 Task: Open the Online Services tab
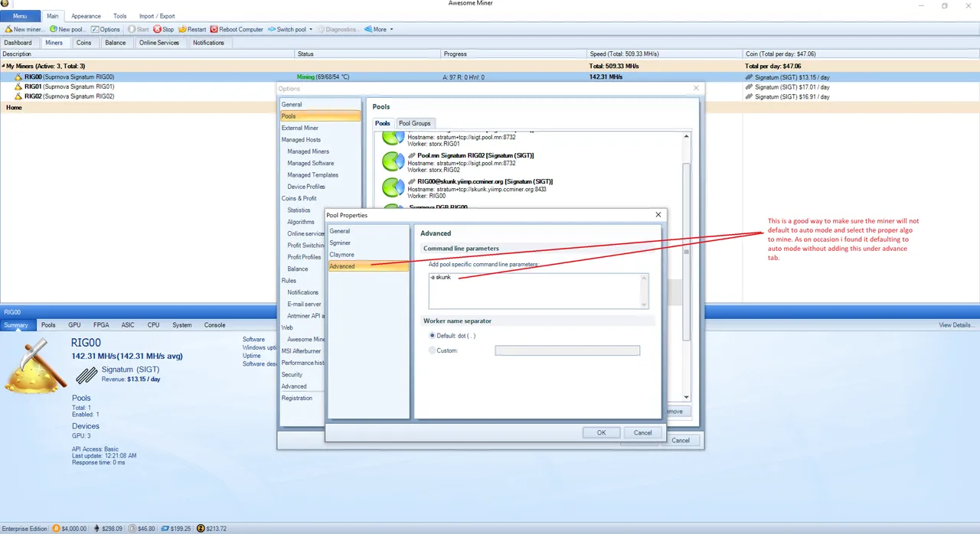(159, 43)
